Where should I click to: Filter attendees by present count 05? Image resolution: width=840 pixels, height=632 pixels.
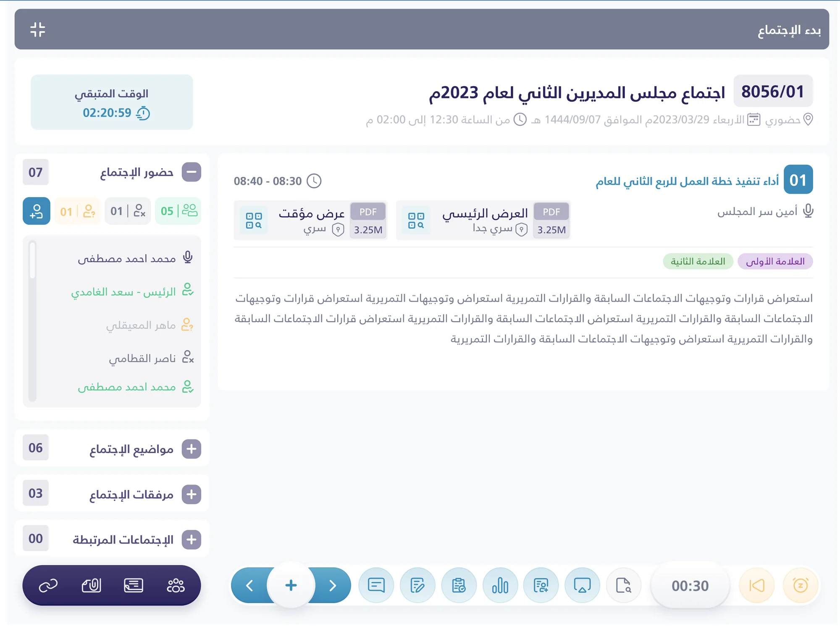pos(178,211)
